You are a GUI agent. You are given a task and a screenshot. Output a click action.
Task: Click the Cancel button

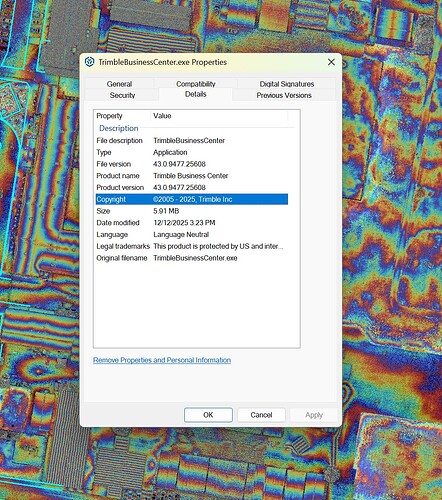261,415
